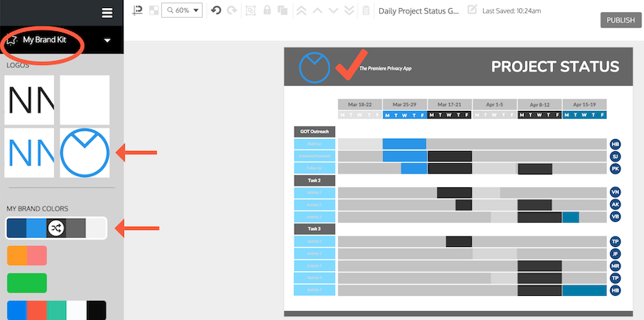Expand the My Brand Kit dropdown arrow
Image resolution: width=644 pixels, height=320 pixels.
107,40
